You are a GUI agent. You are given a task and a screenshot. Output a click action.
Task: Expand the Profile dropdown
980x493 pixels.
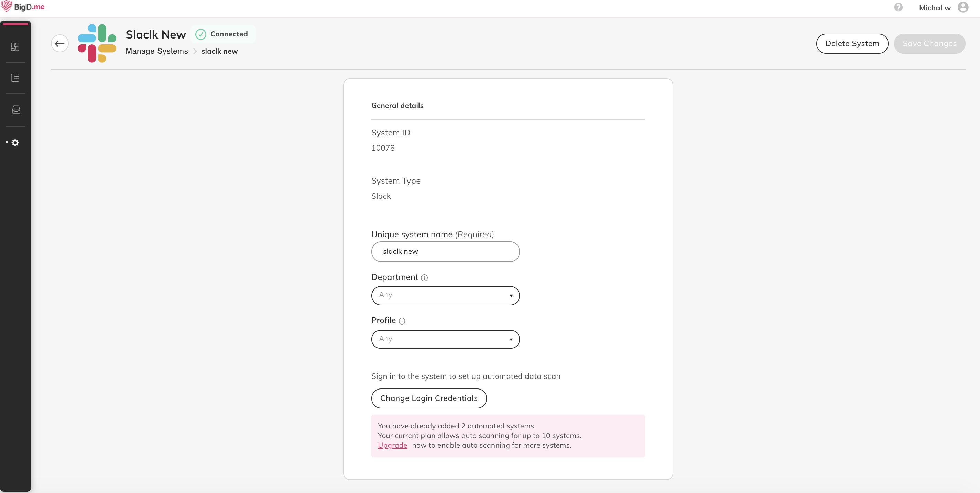pos(445,339)
